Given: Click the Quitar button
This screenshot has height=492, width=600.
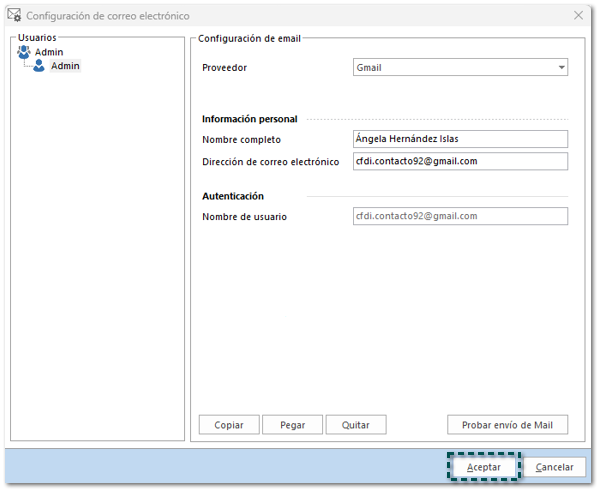Looking at the screenshot, I should click(356, 425).
